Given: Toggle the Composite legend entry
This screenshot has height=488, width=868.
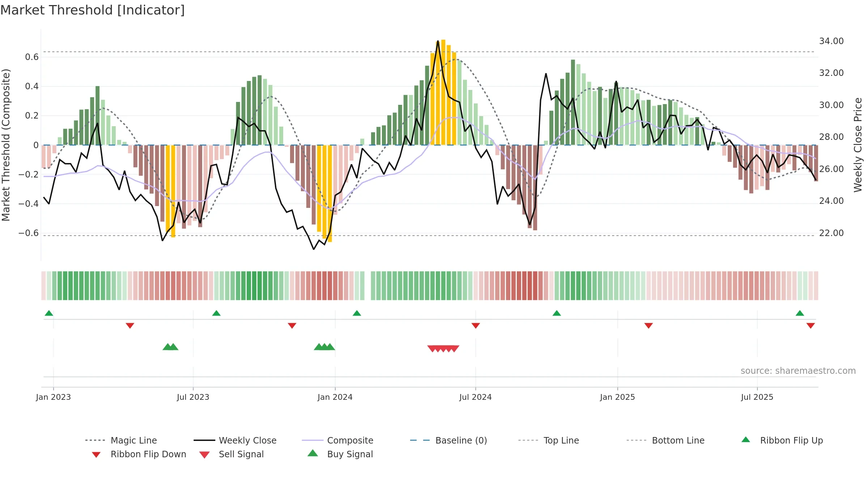Looking at the screenshot, I should click(x=338, y=440).
